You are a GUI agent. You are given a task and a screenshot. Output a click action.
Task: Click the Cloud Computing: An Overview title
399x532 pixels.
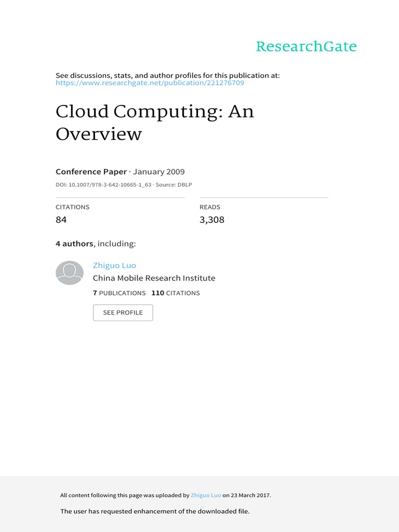pos(155,123)
